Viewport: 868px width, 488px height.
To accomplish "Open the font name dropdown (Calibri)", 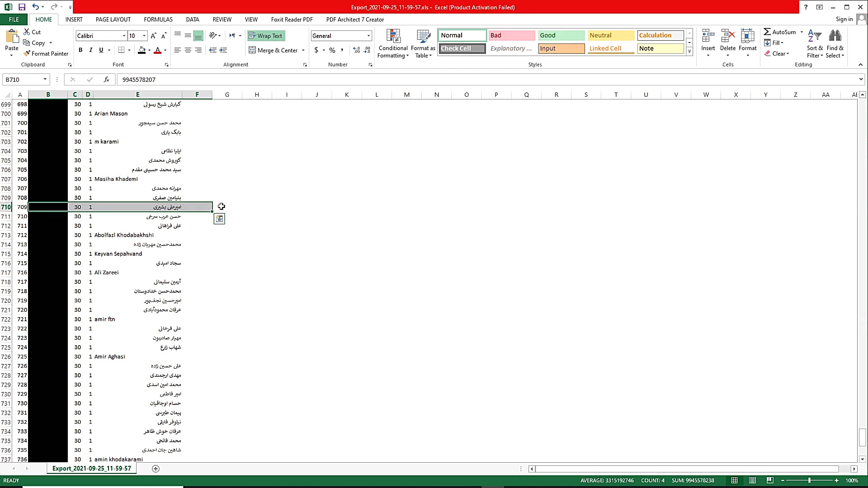I will [x=124, y=36].
